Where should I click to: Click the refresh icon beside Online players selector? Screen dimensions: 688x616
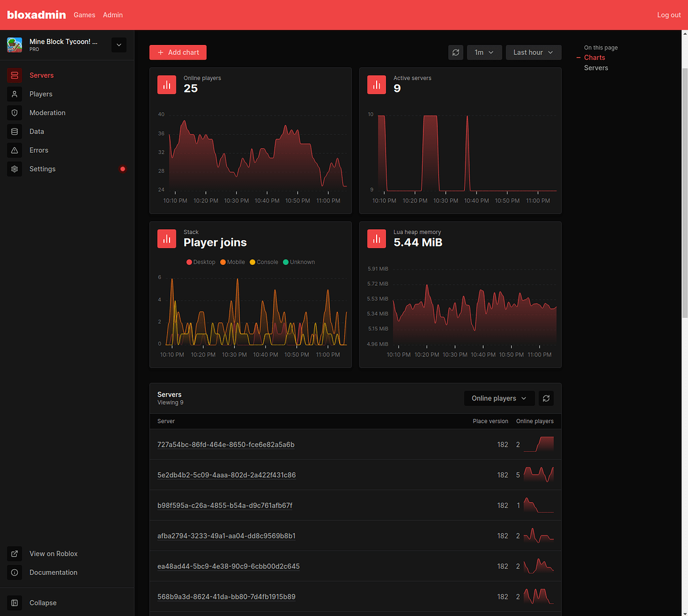(x=546, y=398)
